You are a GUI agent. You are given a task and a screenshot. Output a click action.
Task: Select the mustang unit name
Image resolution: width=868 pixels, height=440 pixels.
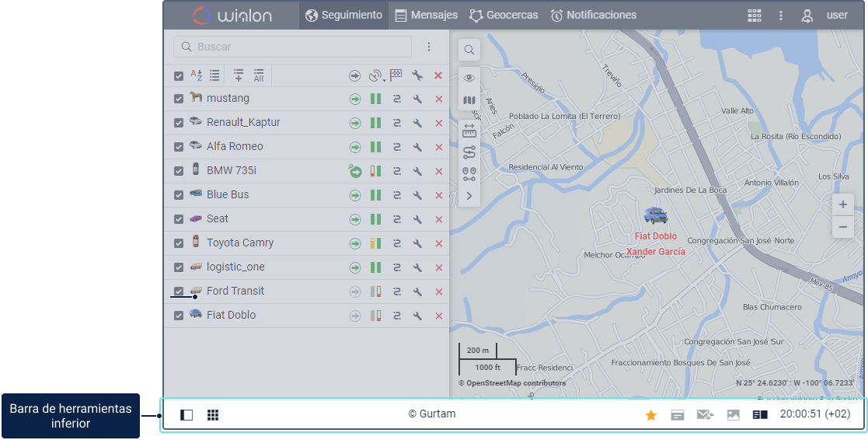pyautogui.click(x=228, y=98)
